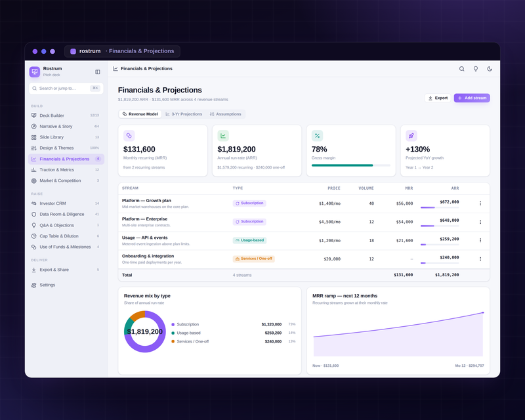Screen dimensions: 525x420
Task: Click the search icon in top bar
Action: [462, 69]
